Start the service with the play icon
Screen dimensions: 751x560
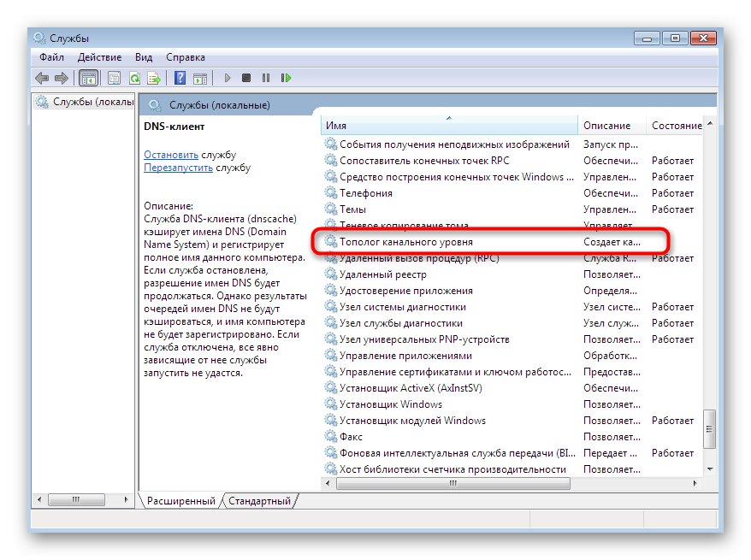tap(228, 78)
